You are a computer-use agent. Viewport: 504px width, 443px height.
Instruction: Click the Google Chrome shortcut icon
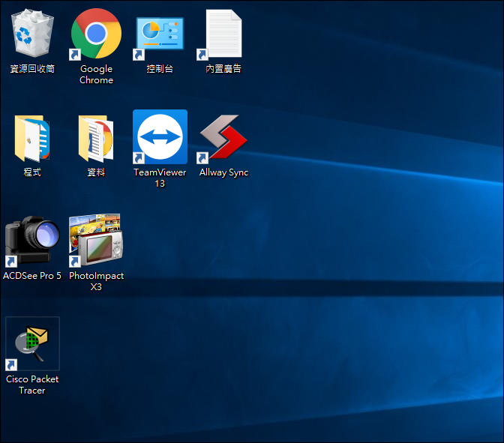point(96,34)
